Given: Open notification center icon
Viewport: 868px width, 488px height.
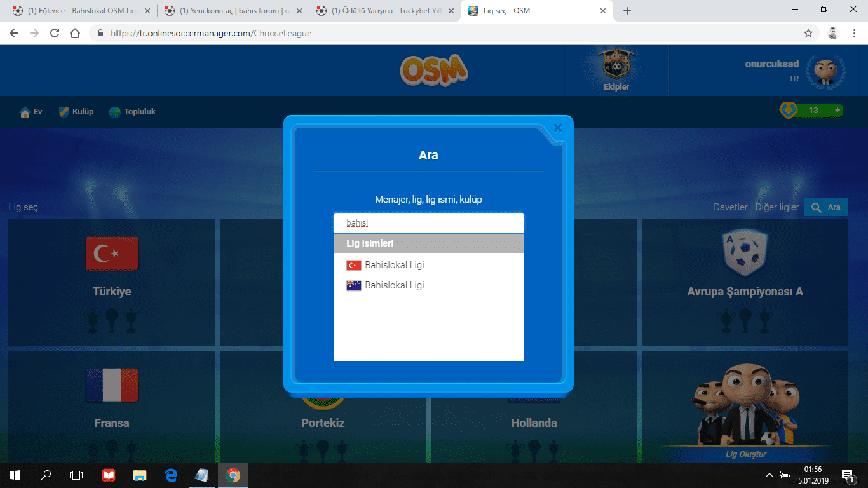Looking at the screenshot, I should click(x=847, y=475).
